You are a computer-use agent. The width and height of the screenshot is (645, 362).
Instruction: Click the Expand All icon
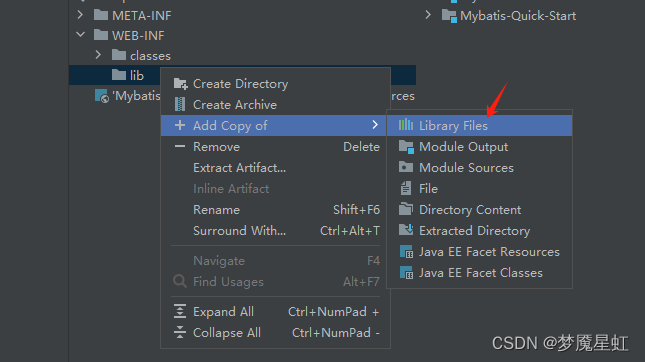coord(180,311)
